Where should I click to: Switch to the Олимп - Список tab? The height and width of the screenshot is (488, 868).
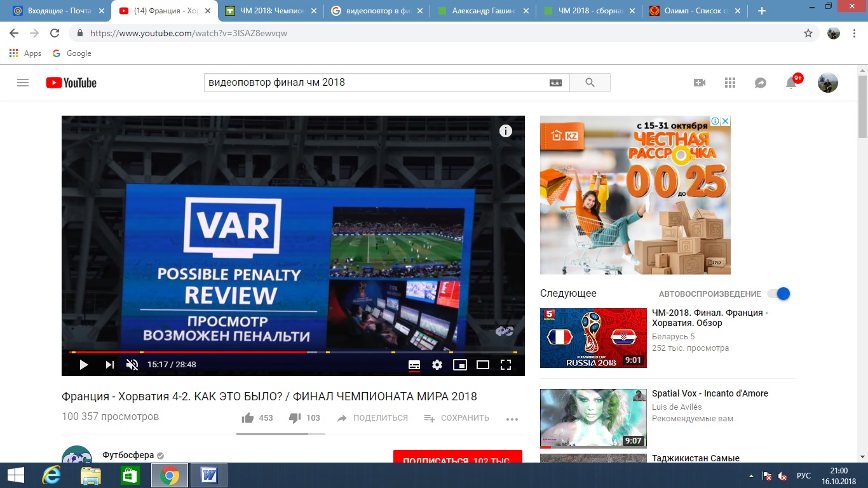tap(695, 11)
